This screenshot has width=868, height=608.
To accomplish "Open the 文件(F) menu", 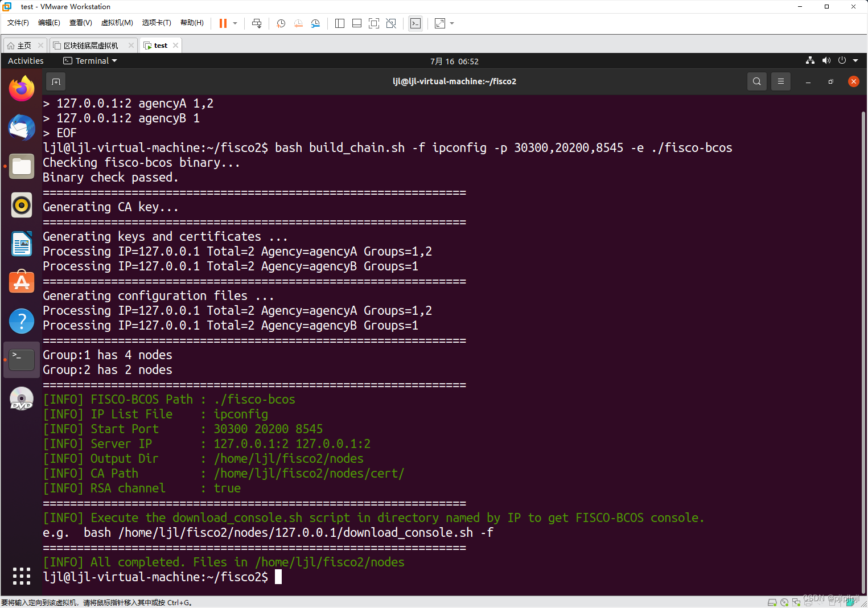I will pos(18,23).
